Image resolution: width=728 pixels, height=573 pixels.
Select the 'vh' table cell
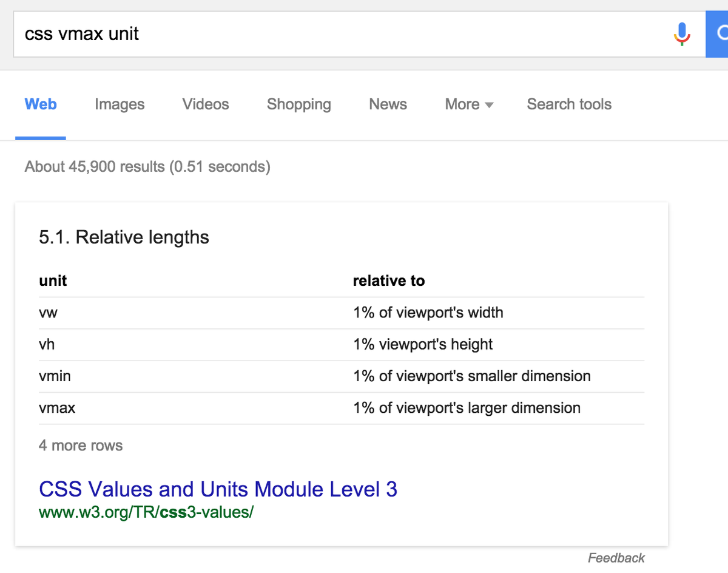click(195, 345)
